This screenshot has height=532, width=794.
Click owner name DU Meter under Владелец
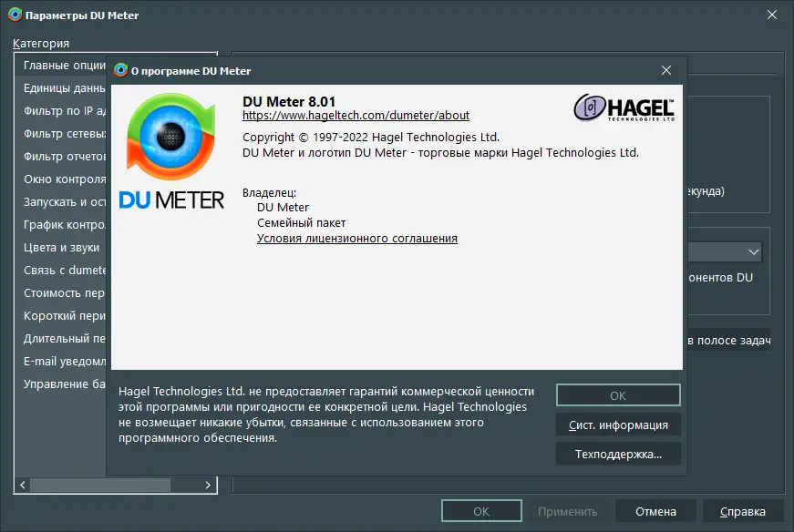point(283,208)
